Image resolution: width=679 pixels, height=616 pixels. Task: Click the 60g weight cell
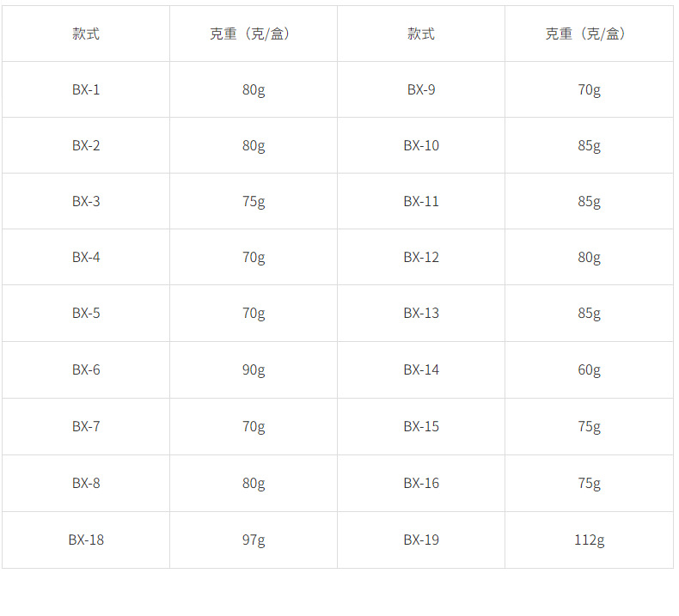tap(589, 369)
